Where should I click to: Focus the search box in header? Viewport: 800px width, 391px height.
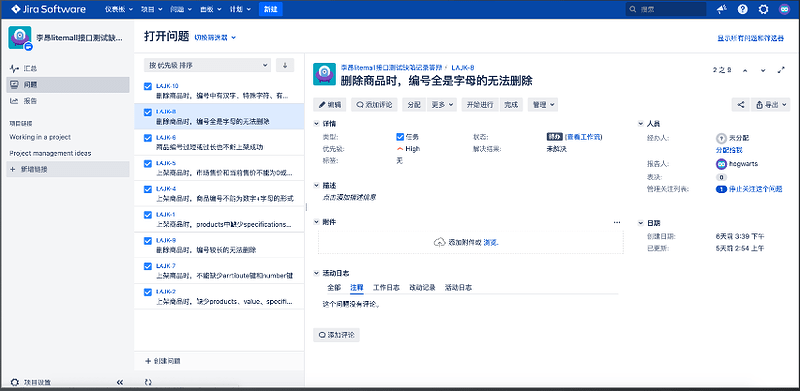click(666, 9)
